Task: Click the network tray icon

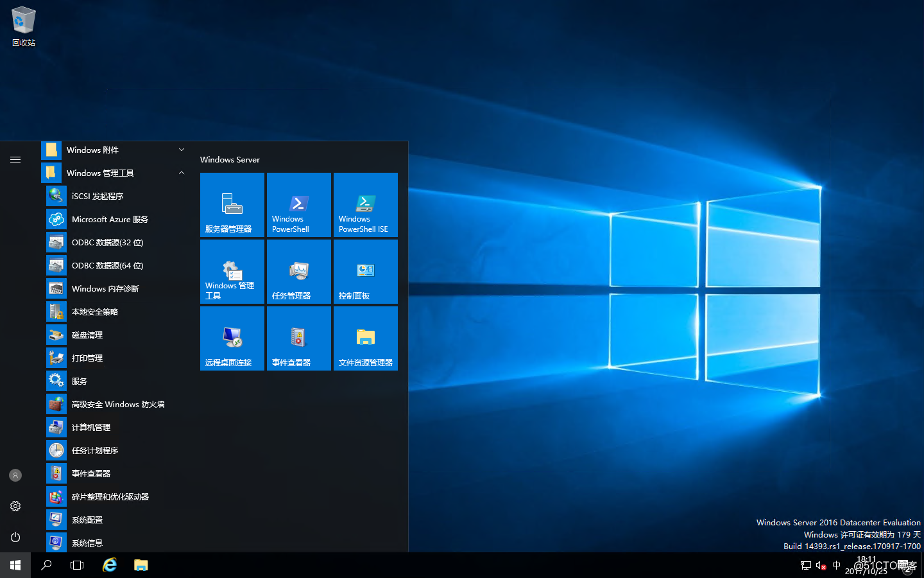Action: pos(806,565)
